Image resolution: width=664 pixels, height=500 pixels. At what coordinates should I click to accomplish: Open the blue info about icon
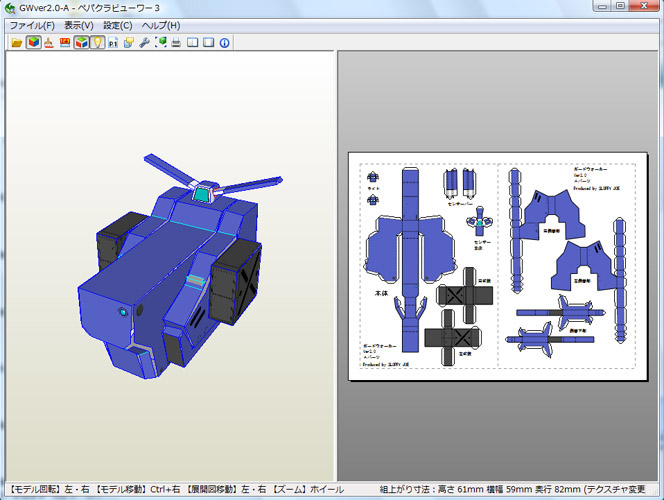point(225,43)
